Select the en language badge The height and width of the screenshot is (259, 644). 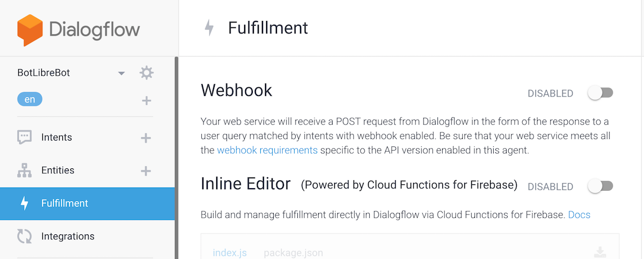[x=30, y=100]
